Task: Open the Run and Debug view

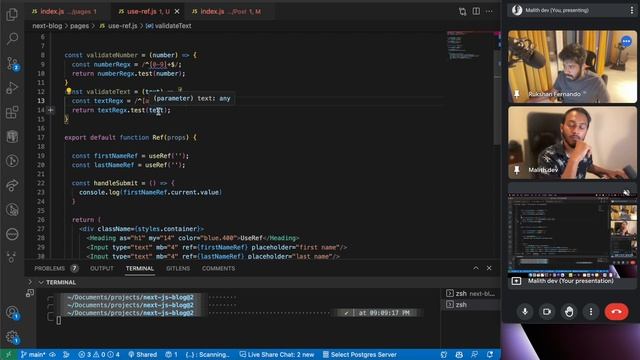Action: pos(12,87)
